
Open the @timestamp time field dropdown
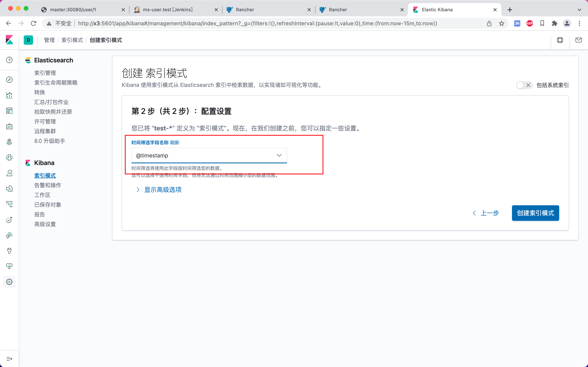pos(209,155)
